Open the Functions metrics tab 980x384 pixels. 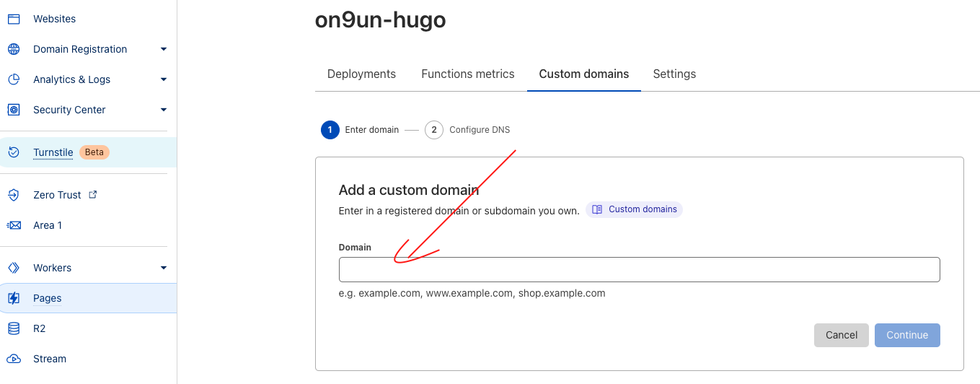[468, 74]
